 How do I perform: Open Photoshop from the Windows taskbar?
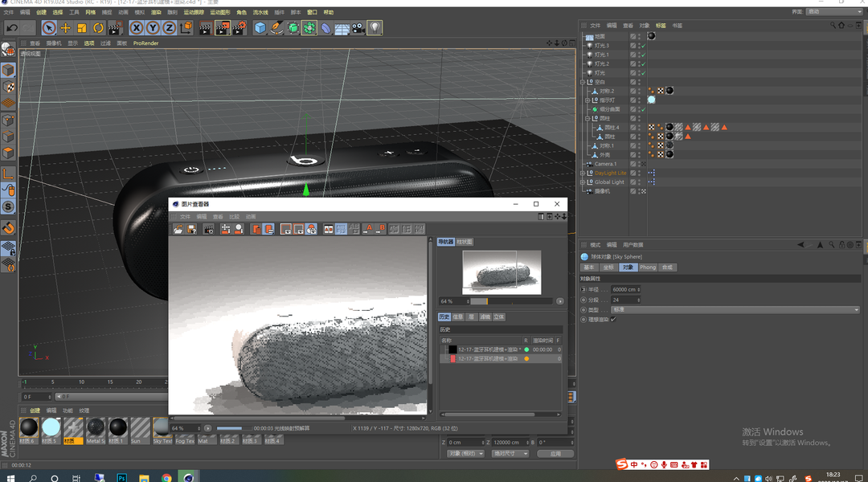pos(122,477)
